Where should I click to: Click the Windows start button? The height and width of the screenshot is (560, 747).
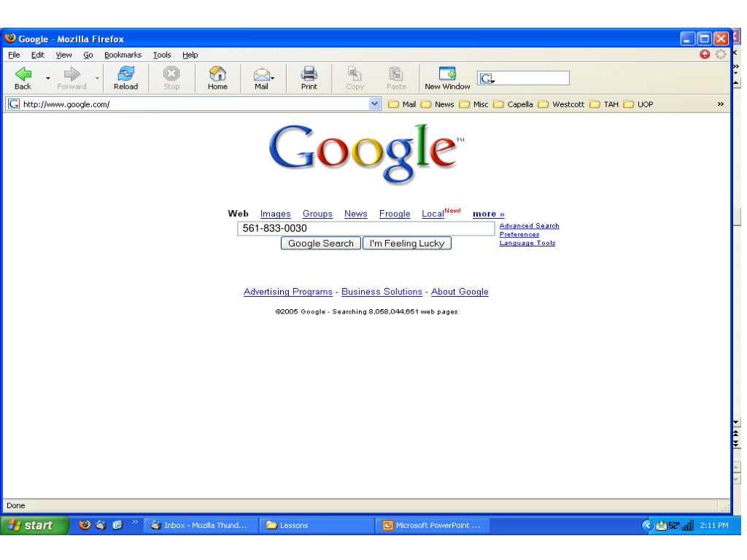(x=34, y=525)
